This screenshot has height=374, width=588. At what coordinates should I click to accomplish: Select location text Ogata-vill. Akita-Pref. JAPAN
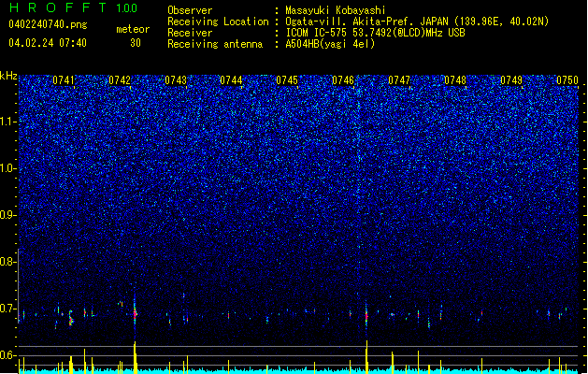pyautogui.click(x=366, y=22)
